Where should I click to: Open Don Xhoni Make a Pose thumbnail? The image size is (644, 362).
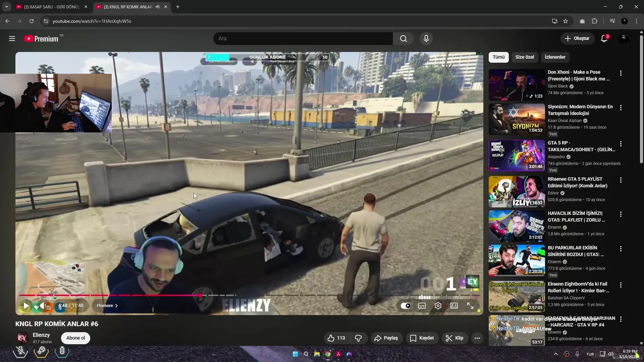(x=517, y=85)
